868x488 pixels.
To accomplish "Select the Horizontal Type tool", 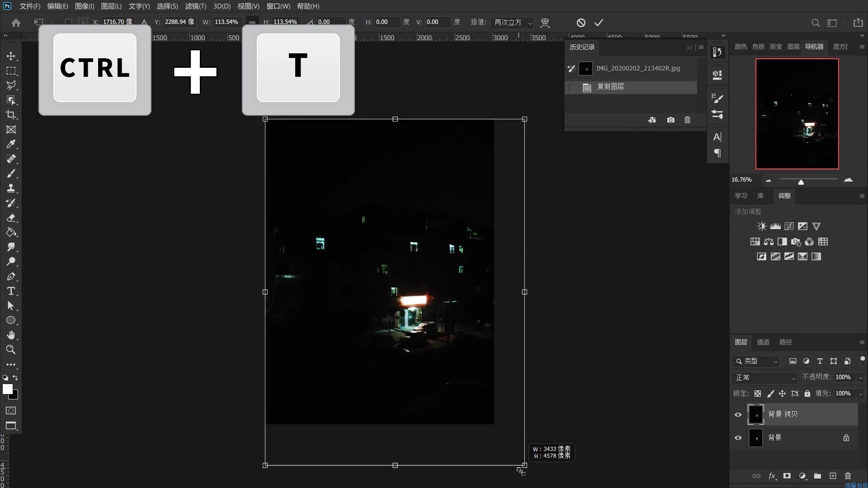I will tap(11, 291).
